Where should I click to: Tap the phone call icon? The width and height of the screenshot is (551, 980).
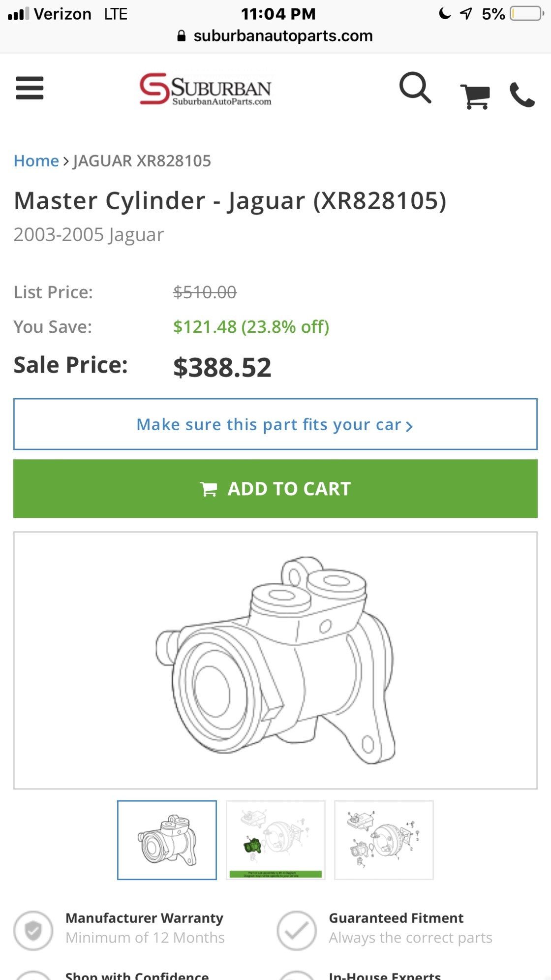[522, 95]
